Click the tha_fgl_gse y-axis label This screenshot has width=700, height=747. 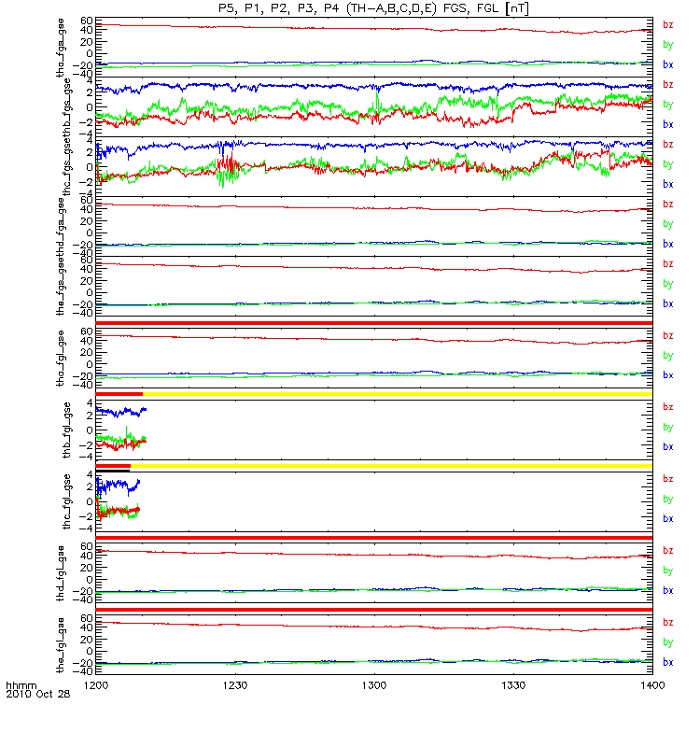tap(61, 359)
